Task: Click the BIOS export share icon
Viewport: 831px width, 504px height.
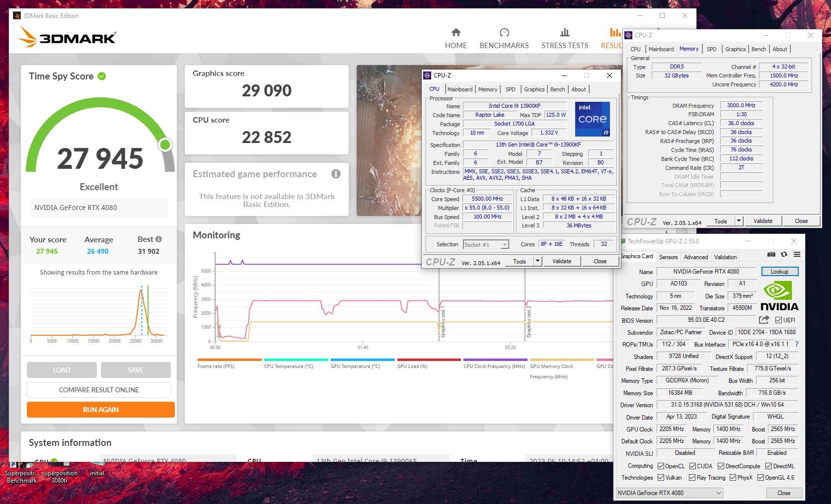Action: 764,320
